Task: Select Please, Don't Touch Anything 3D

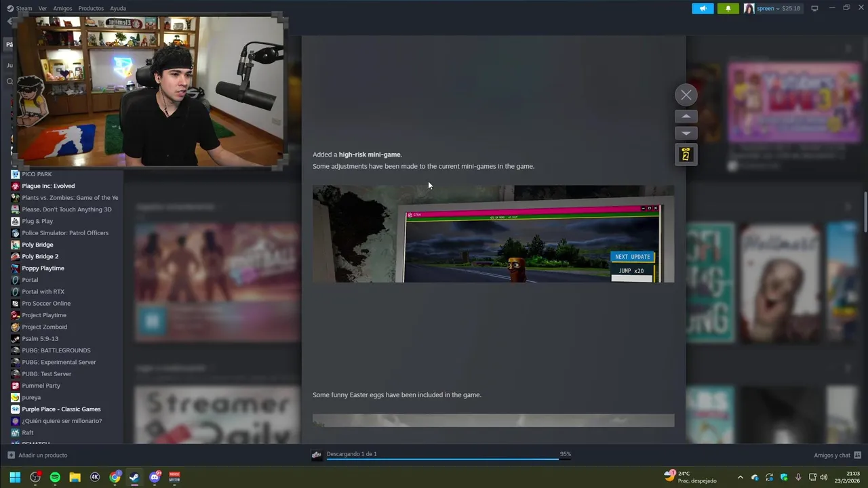Action: pyautogui.click(x=66, y=209)
